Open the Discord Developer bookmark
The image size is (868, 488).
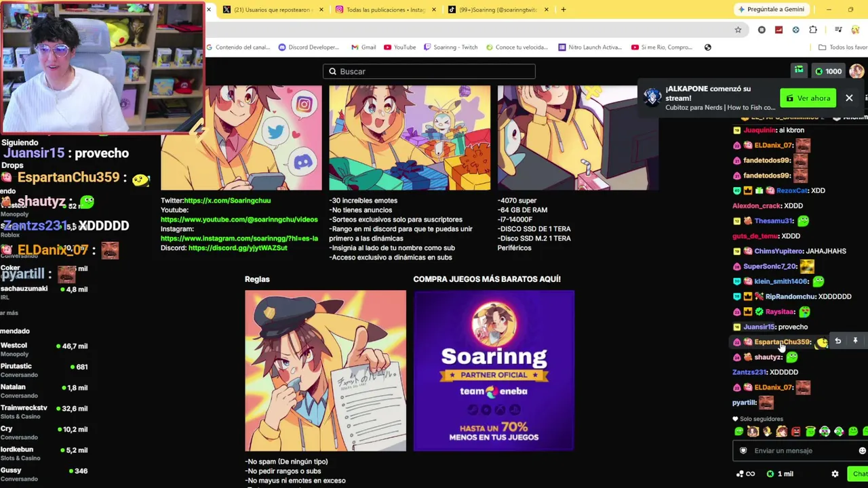pos(309,47)
